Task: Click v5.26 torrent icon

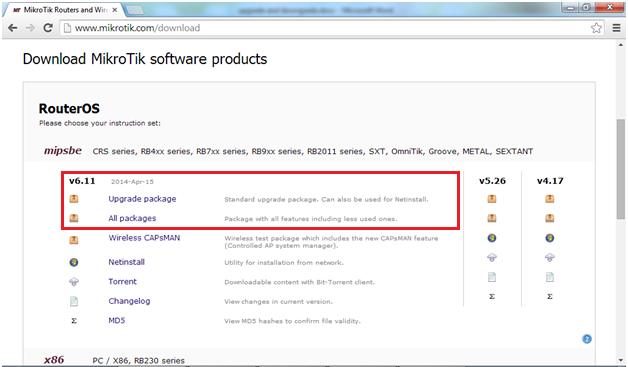Action: pyautogui.click(x=492, y=257)
